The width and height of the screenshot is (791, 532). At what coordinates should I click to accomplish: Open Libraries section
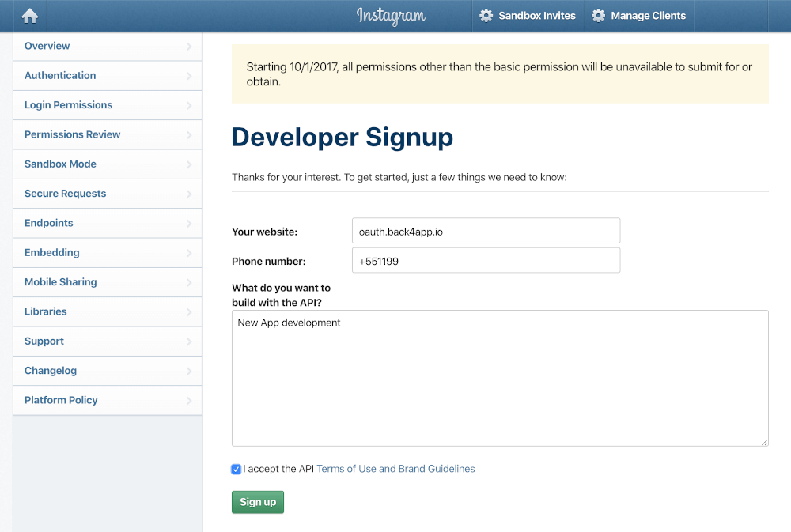(x=108, y=311)
